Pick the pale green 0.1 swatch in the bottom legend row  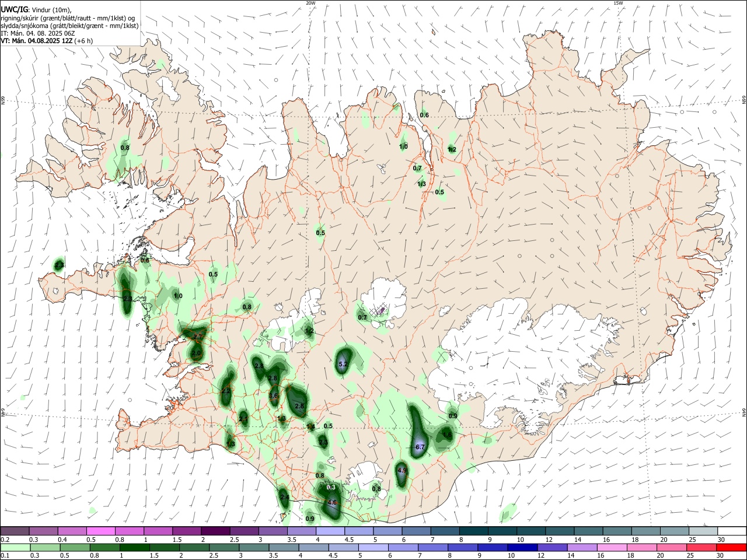[x=15, y=548]
